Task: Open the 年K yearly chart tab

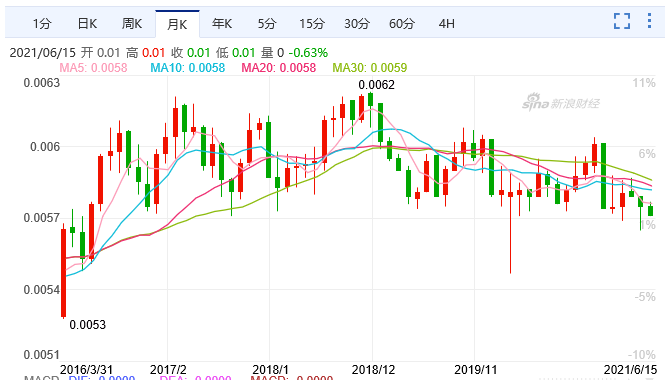Action: pos(222,24)
